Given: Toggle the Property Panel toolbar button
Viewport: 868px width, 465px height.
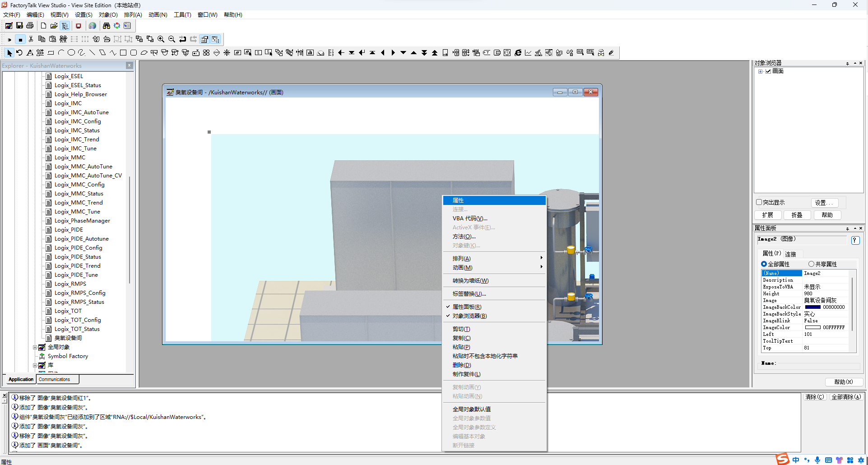Looking at the screenshot, I should 204,39.
